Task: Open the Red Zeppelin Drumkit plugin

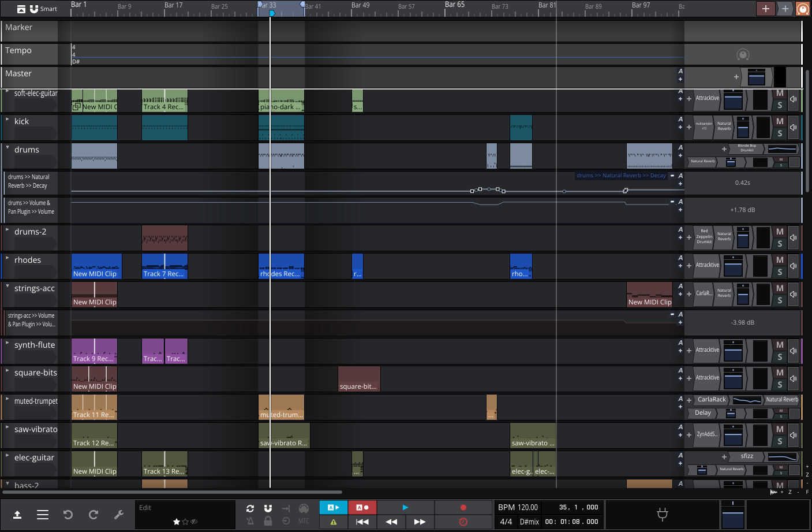Action: [x=704, y=236]
